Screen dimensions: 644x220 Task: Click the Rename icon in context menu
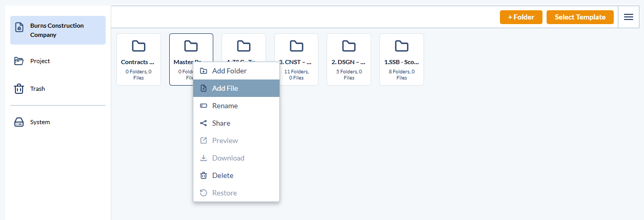point(204,106)
